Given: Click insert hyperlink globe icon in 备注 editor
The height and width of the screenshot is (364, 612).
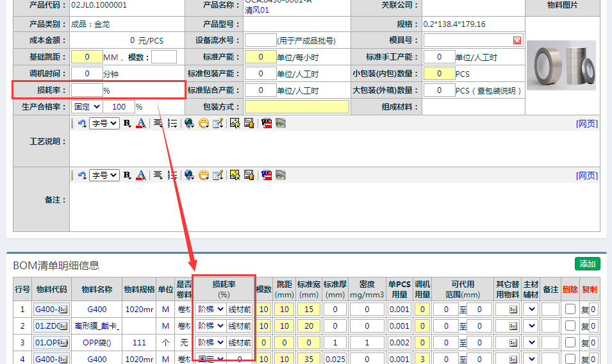Looking at the screenshot, I should coord(189,175).
